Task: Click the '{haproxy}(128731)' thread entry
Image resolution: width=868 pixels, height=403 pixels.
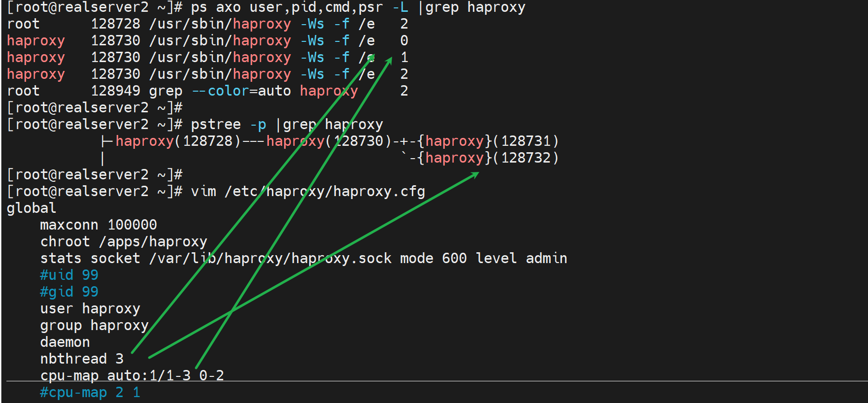Action: click(488, 141)
